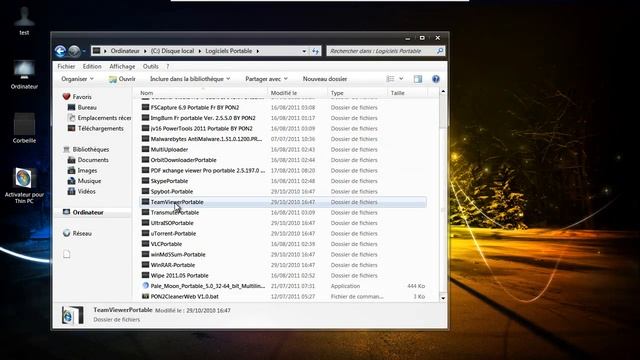Select OrbitDownloaderPortable folder icon
This screenshot has height=360, width=640.
[145, 160]
